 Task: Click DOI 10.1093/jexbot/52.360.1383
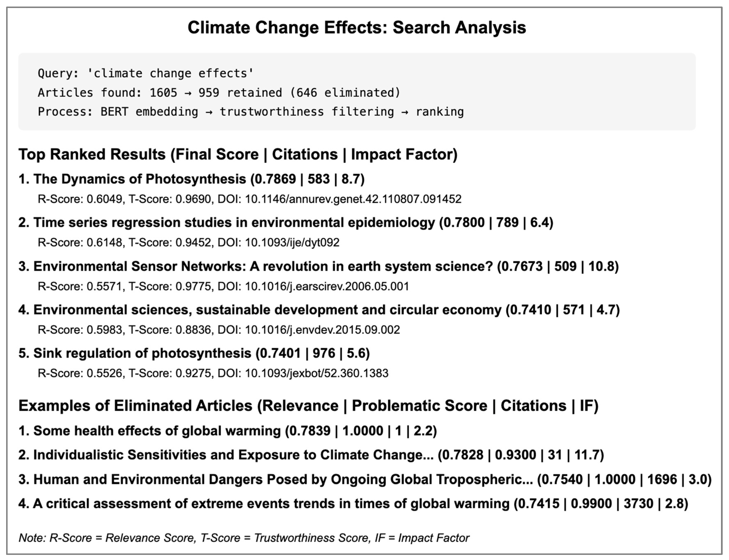click(x=316, y=373)
